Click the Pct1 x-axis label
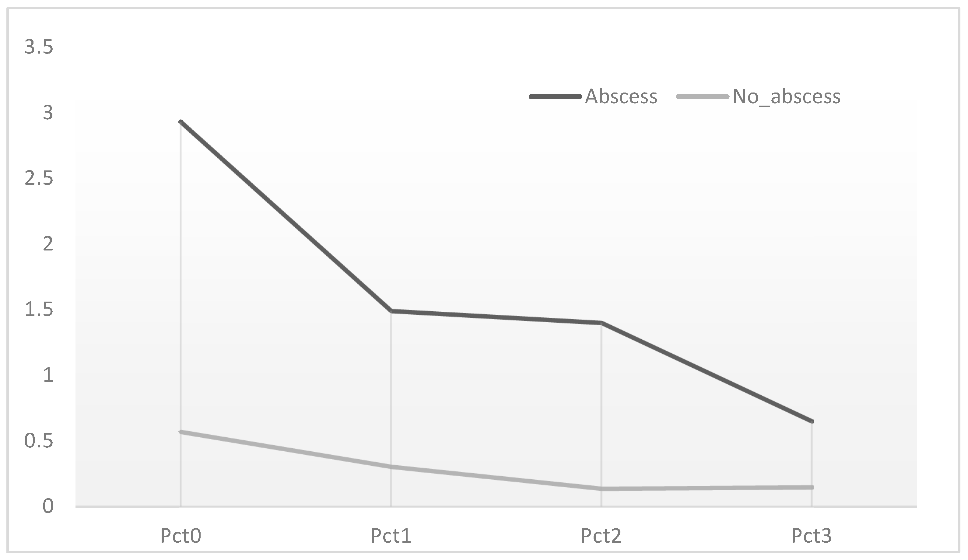Screen dimensions: 968x560 click(391, 536)
